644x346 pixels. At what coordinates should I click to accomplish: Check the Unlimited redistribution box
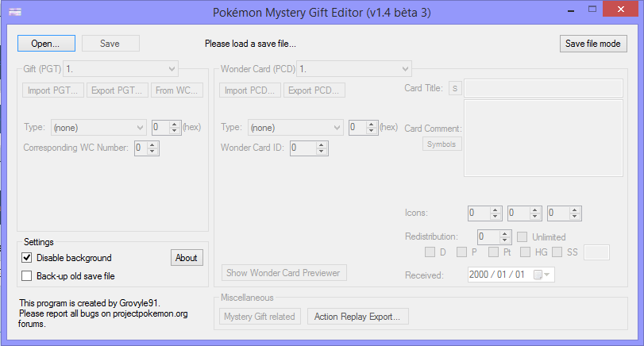523,236
